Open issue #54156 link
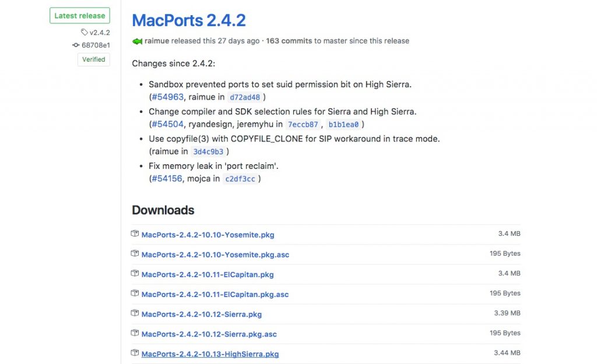This screenshot has height=364, width=597. coord(167,179)
